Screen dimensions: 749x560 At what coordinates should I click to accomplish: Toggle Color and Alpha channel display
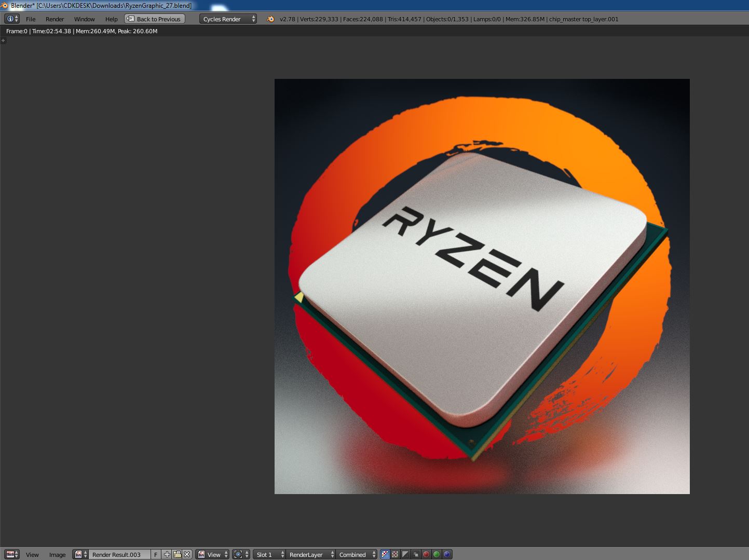(x=385, y=554)
